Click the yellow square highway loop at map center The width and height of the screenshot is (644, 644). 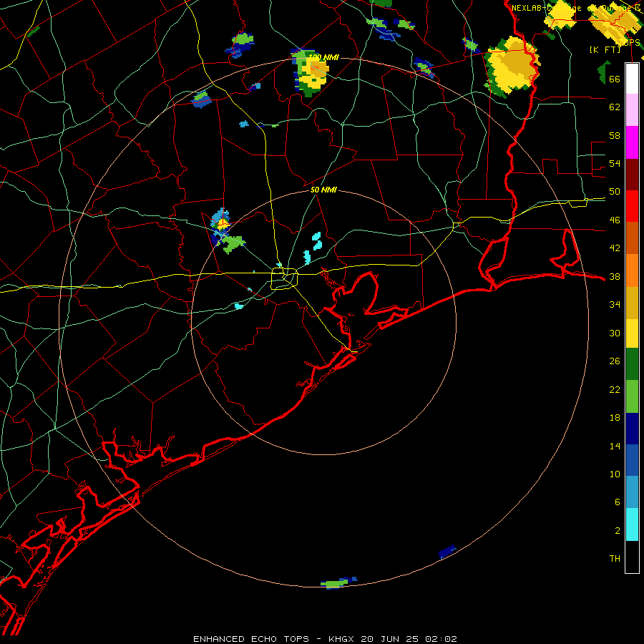pyautogui.click(x=285, y=278)
